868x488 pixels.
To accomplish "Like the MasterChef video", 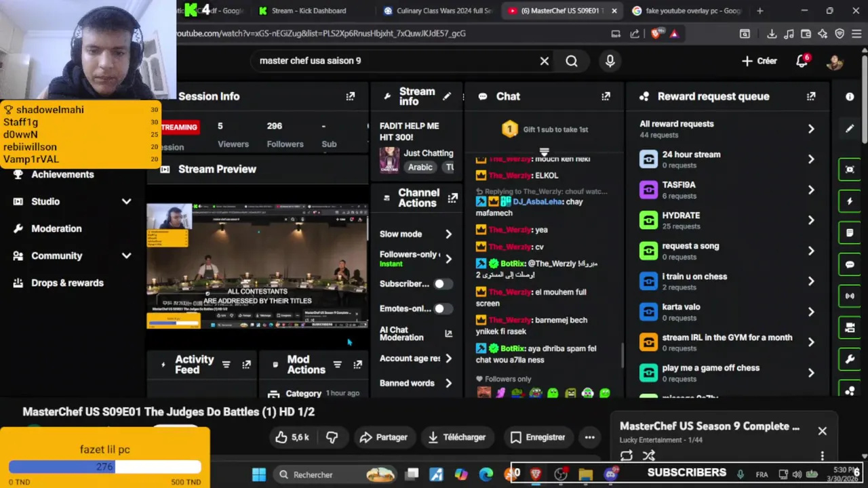I will click(x=292, y=437).
